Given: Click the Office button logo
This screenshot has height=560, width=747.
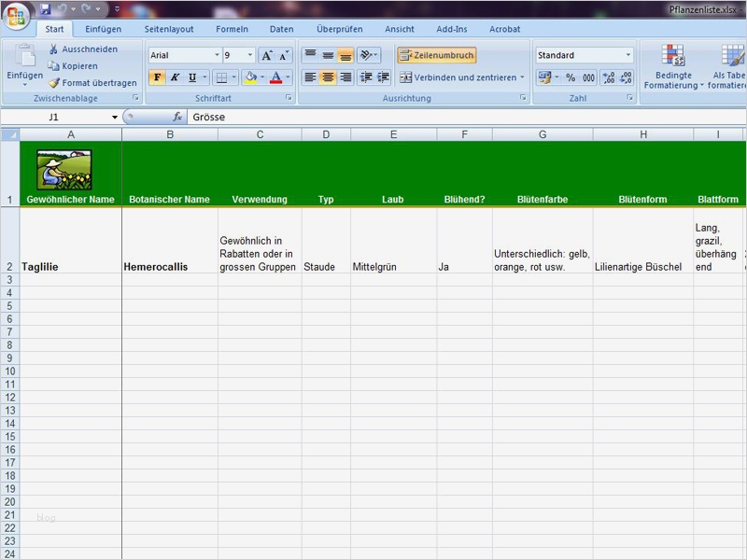Looking at the screenshot, I should pyautogui.click(x=16, y=16).
